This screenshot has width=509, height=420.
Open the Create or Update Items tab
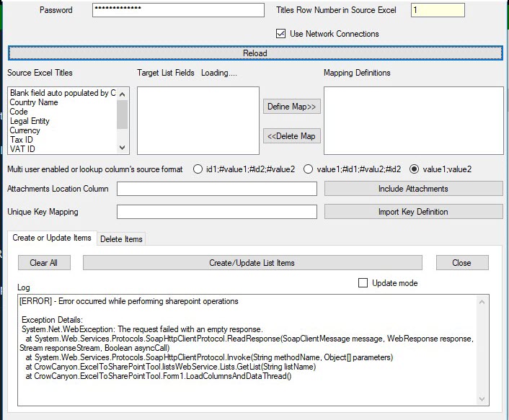pyautogui.click(x=52, y=238)
